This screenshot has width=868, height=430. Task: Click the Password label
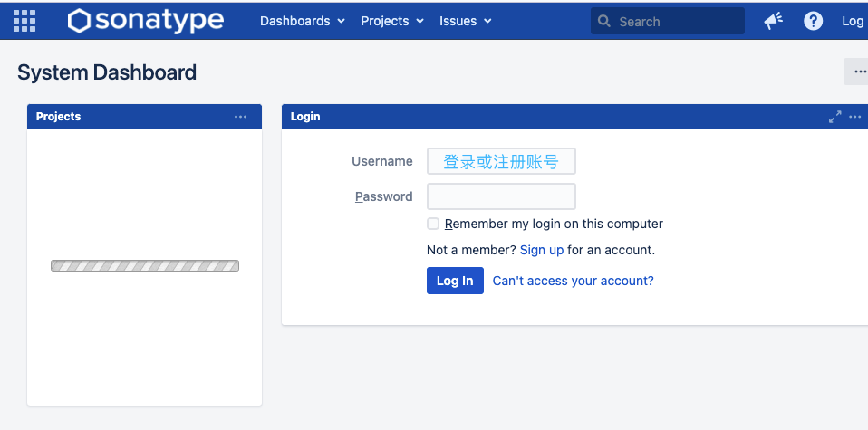coord(383,196)
